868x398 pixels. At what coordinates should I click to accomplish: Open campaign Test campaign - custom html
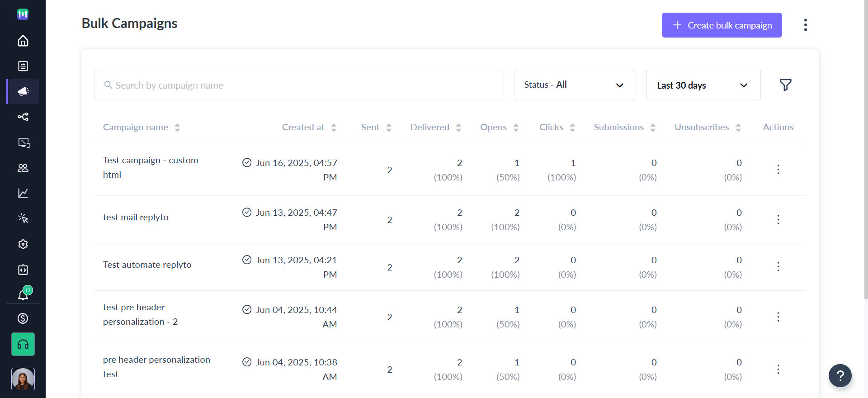(x=151, y=167)
